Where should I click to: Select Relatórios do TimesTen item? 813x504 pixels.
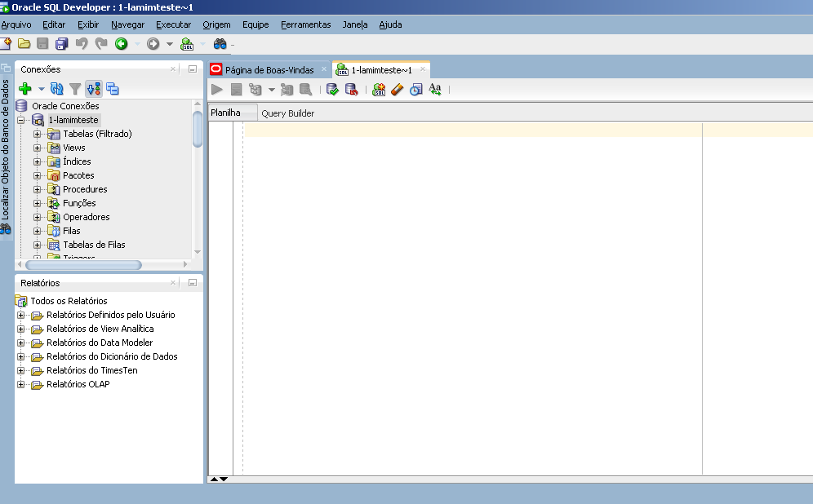[x=91, y=371]
